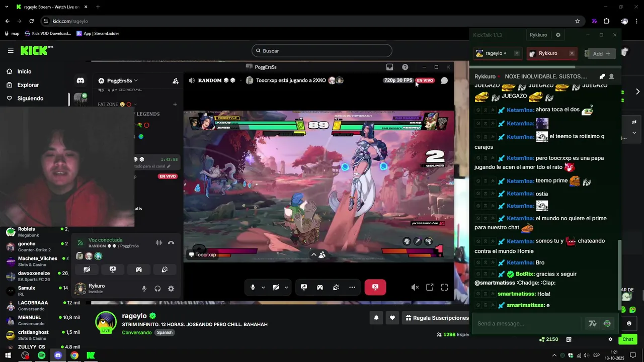This screenshot has width=644, height=362.
Task: Open Discord inbox icon
Action: (x=389, y=67)
